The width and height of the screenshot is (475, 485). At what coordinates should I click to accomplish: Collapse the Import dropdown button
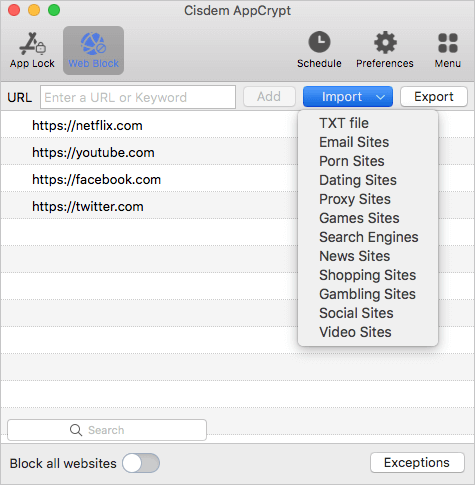[348, 97]
